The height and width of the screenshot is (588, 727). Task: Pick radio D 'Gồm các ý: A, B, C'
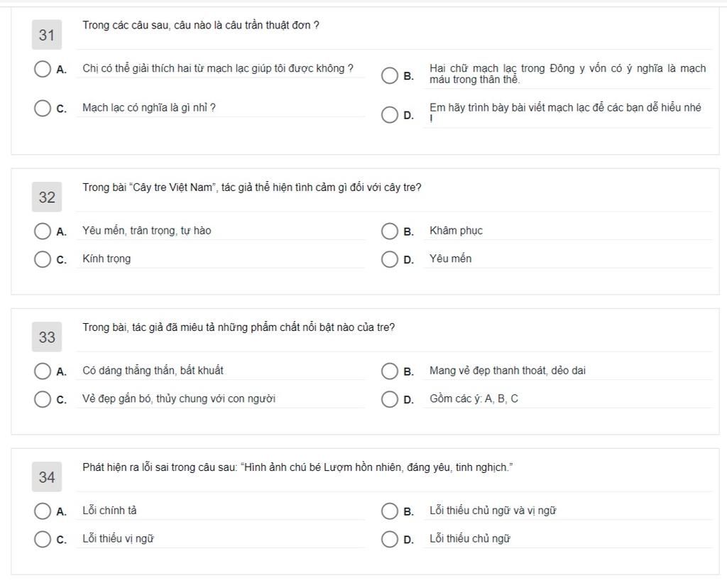[390, 399]
